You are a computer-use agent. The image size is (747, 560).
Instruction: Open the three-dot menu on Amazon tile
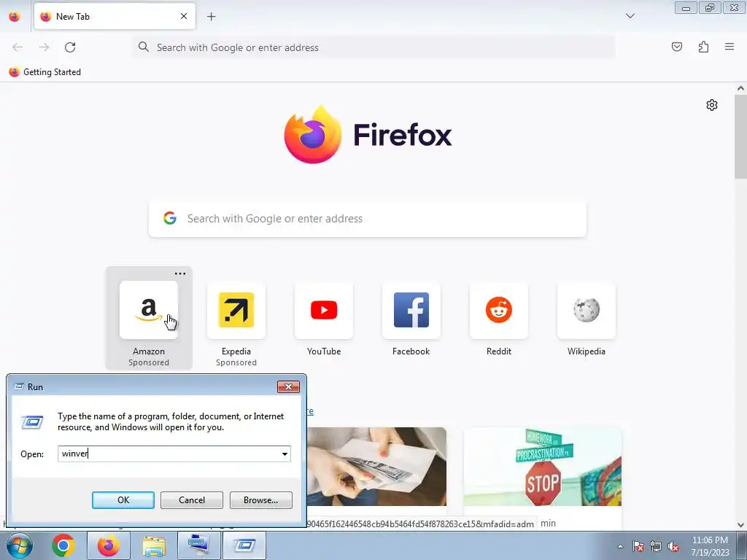click(x=180, y=274)
